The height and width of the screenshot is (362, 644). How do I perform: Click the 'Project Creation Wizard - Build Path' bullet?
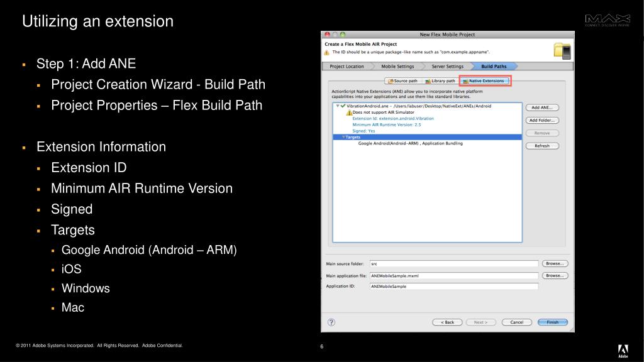click(158, 85)
